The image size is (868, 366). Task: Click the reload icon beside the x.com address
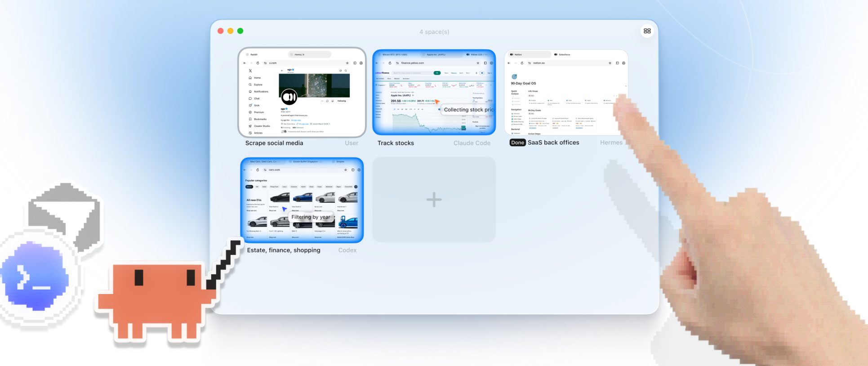click(258, 63)
